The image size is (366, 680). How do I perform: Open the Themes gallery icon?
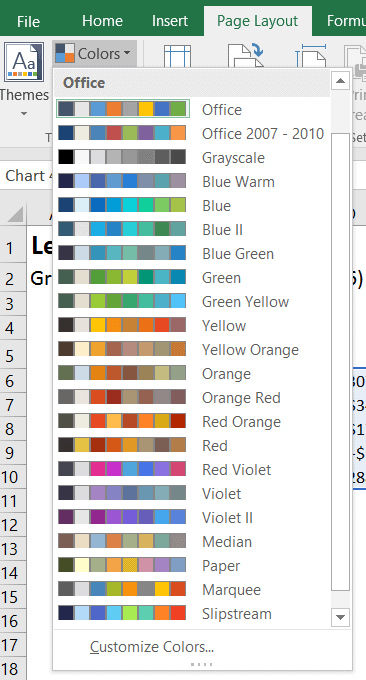point(24,62)
